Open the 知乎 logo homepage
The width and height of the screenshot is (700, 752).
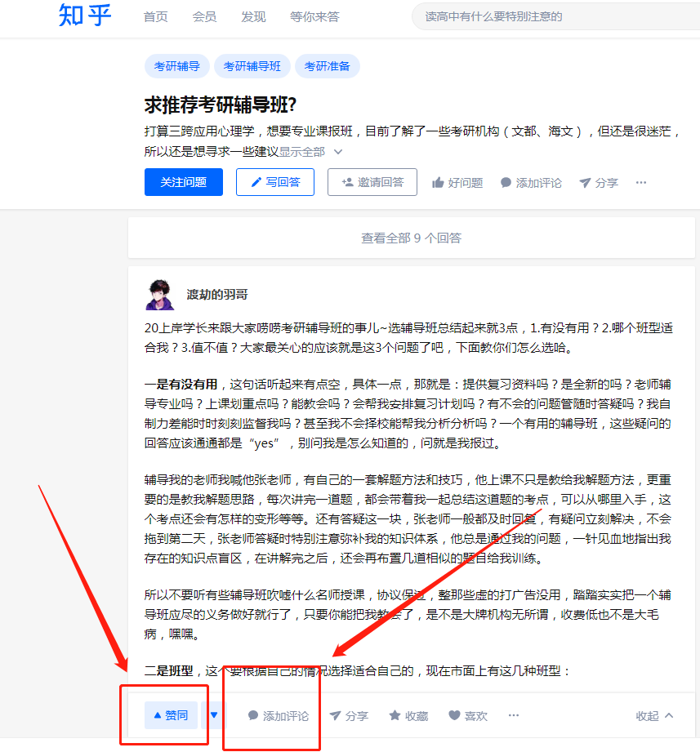(84, 16)
